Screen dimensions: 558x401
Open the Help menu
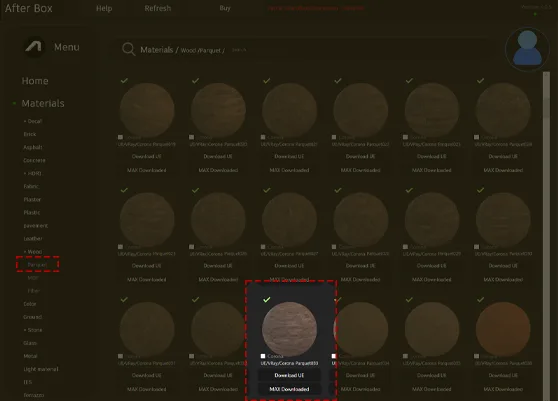coord(104,8)
